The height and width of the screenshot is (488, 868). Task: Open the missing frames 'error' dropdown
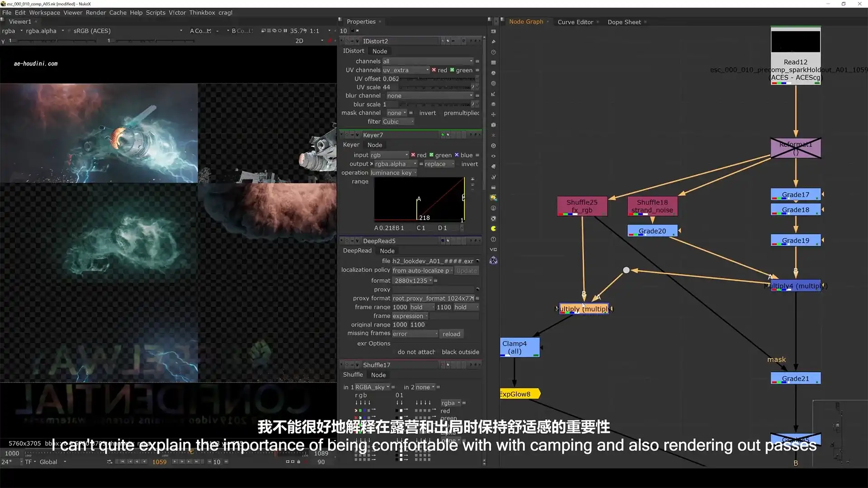click(415, 333)
